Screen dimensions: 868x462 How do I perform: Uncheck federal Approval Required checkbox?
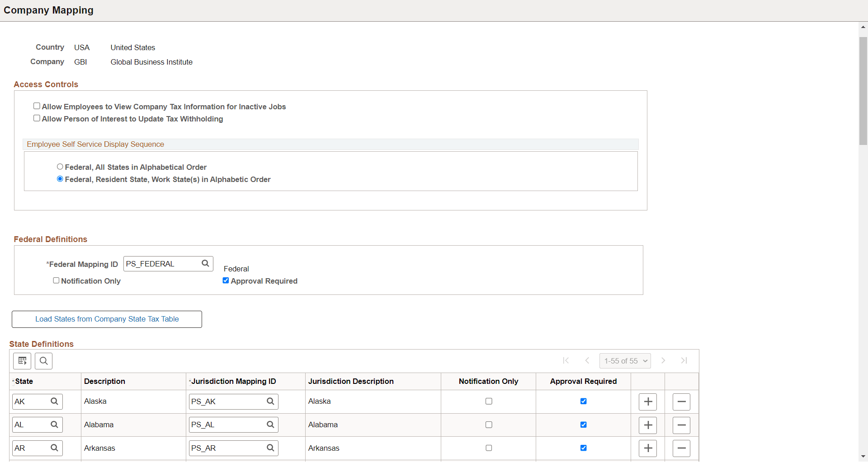[226, 280]
